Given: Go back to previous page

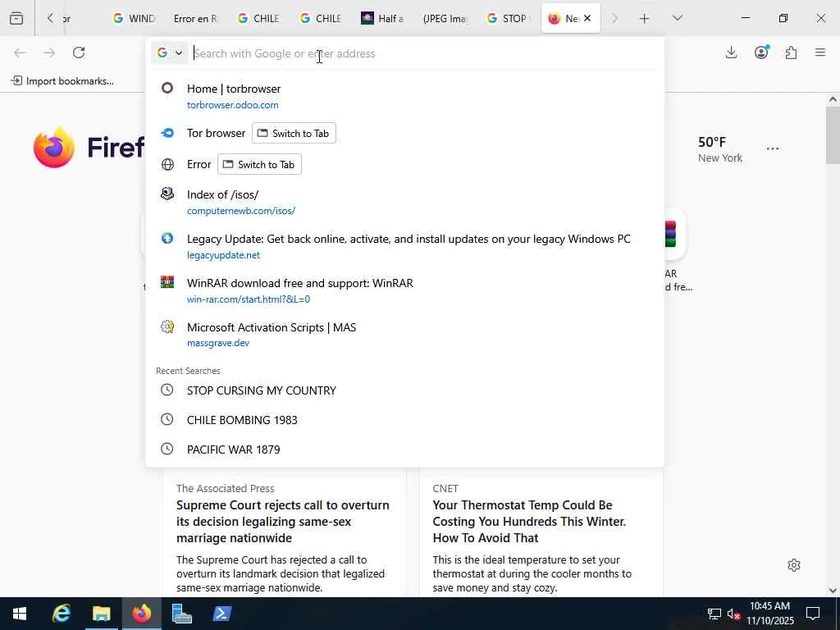Looking at the screenshot, I should pyautogui.click(x=20, y=52).
